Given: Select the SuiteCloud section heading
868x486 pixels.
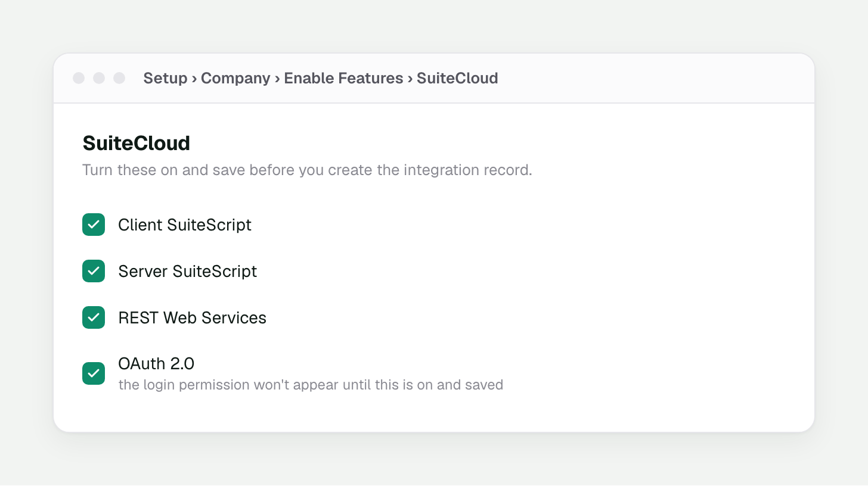Looking at the screenshot, I should [137, 143].
